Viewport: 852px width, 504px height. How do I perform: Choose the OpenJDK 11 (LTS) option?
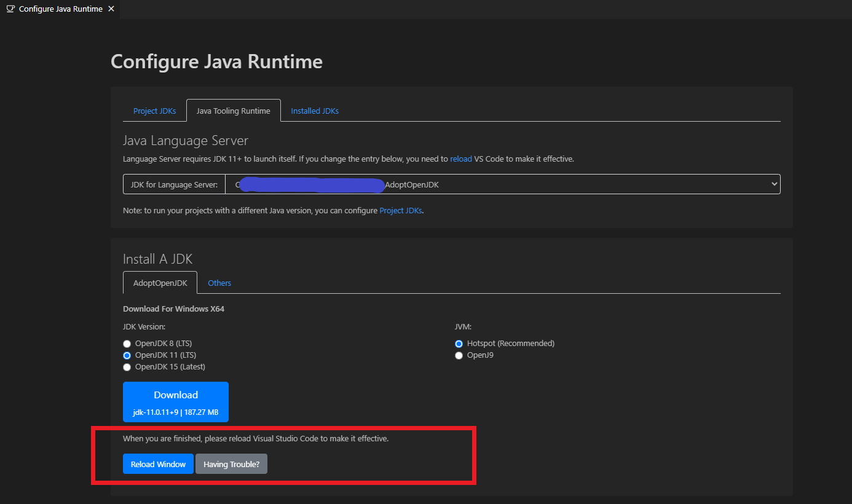pyautogui.click(x=127, y=355)
